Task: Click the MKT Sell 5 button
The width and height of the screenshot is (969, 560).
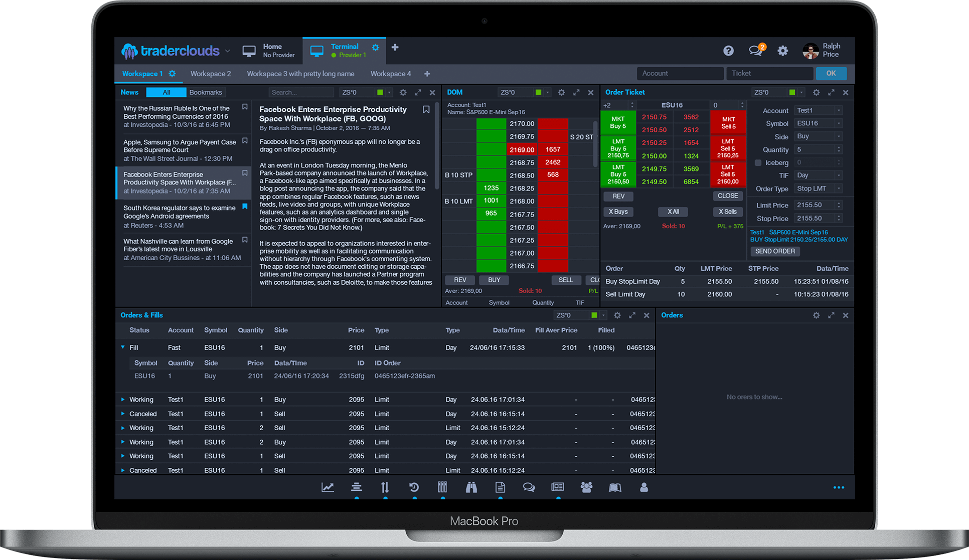Action: pyautogui.click(x=728, y=123)
